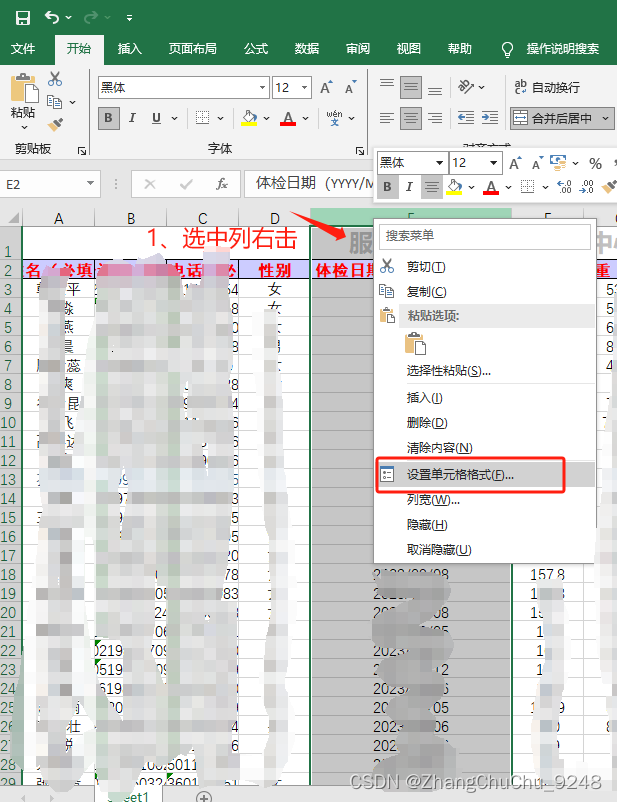Open the Undo history dropdown arrow
This screenshot has width=617, height=802.
click(x=69, y=18)
